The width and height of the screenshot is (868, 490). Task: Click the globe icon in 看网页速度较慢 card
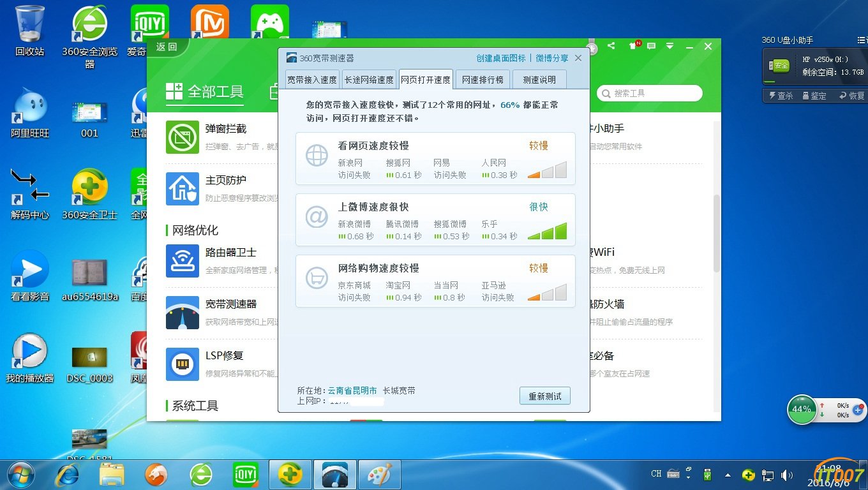317,156
